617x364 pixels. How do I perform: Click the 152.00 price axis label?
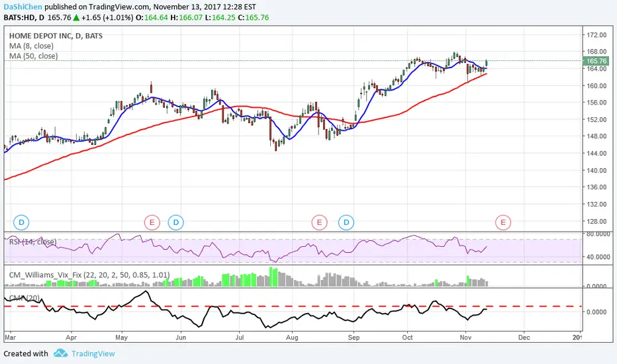point(596,120)
